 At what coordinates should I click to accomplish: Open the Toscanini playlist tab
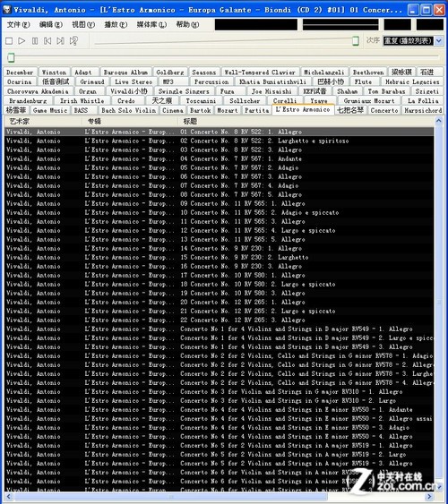click(201, 101)
